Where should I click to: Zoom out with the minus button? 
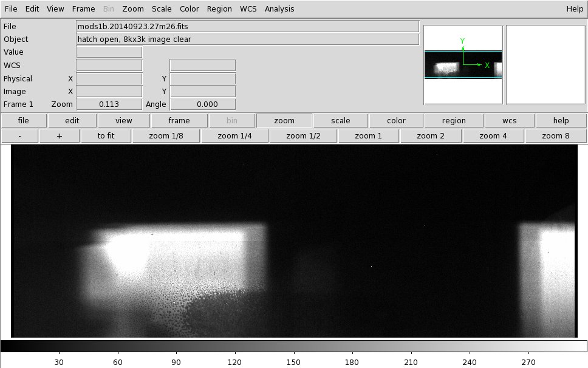[19, 136]
